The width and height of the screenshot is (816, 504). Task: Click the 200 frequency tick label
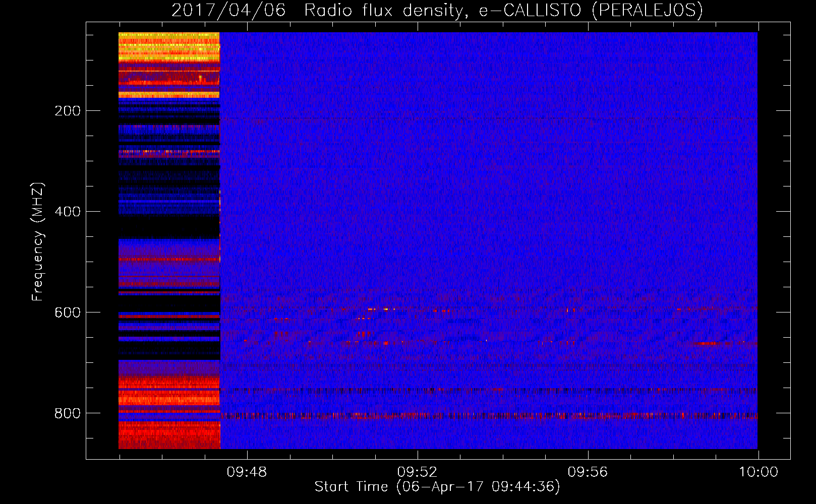coord(68,111)
